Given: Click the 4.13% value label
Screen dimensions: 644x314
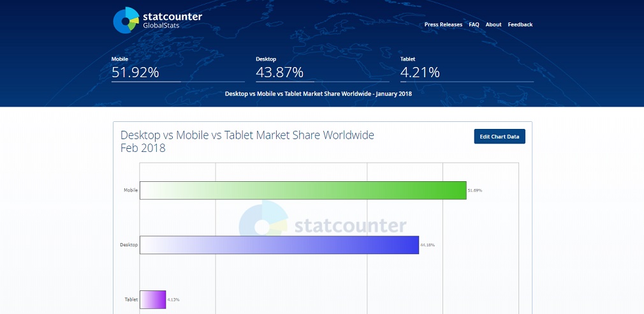Looking at the screenshot, I should click(173, 299).
